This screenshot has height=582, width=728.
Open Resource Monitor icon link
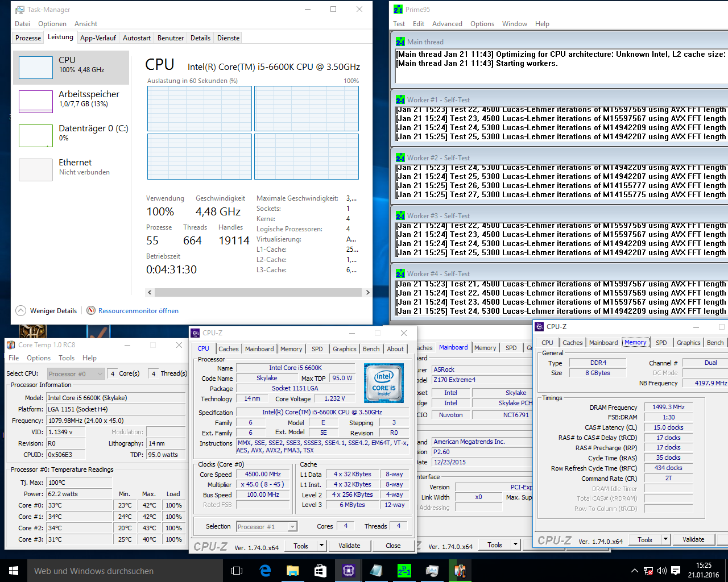91,310
